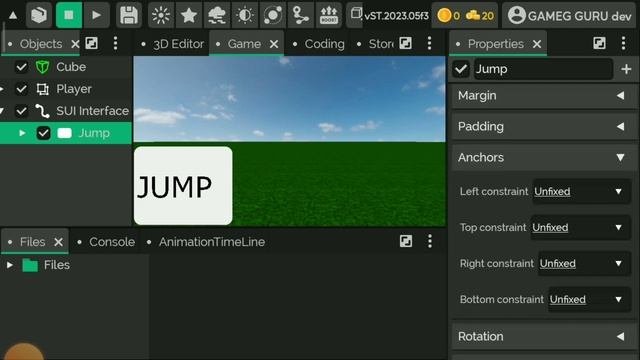Close the Files tab
This screenshot has height=360, width=640.
58,242
